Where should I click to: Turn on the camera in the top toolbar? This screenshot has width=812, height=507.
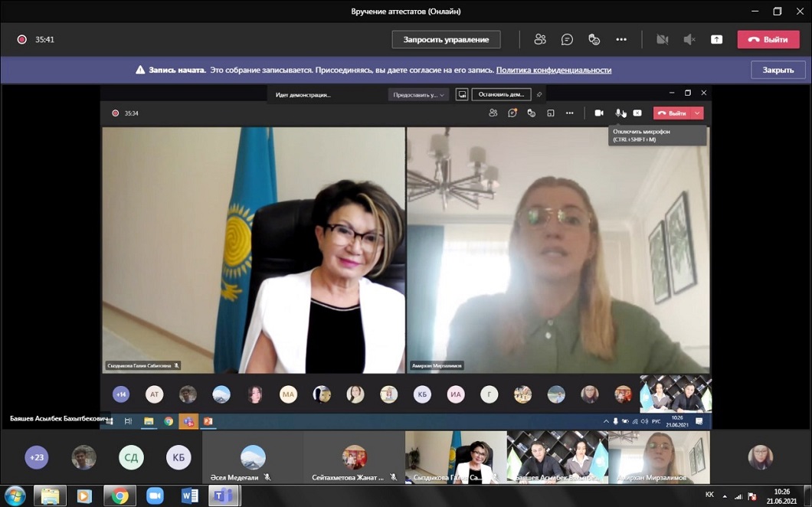(663, 40)
